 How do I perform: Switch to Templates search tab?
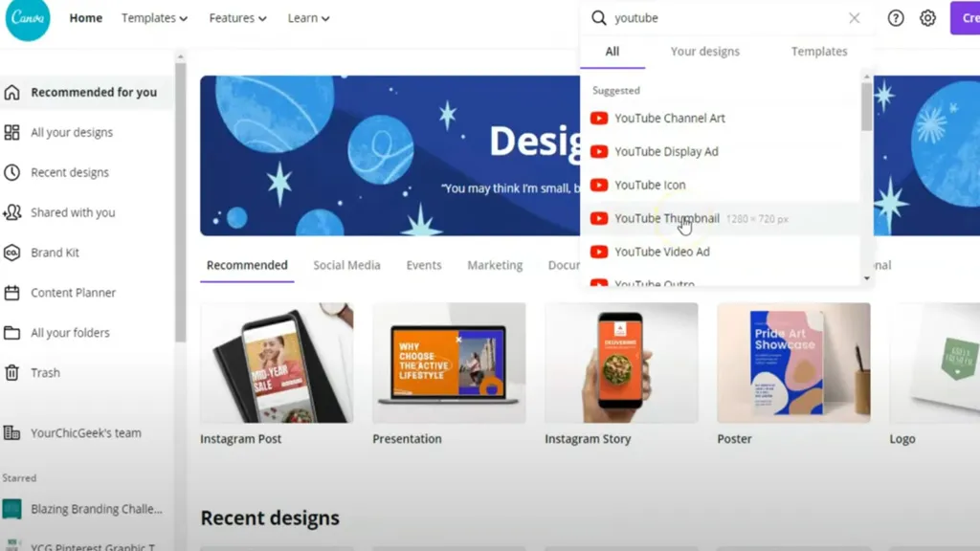point(819,52)
